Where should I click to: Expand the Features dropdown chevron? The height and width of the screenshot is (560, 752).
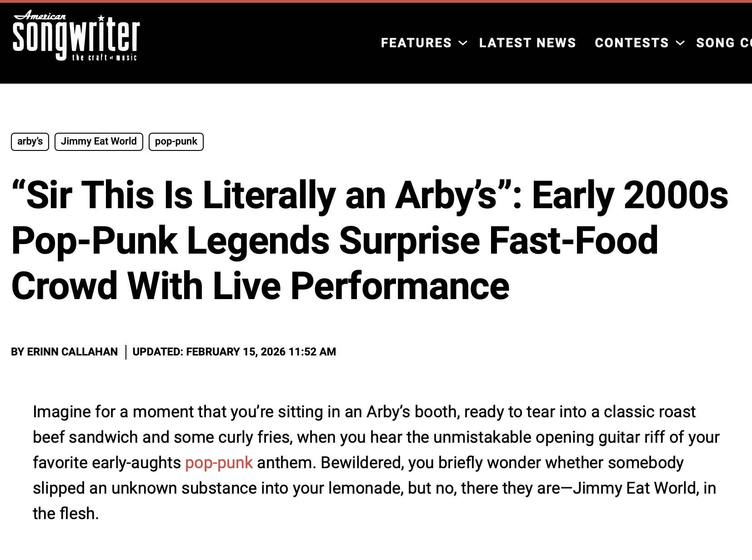(x=463, y=43)
